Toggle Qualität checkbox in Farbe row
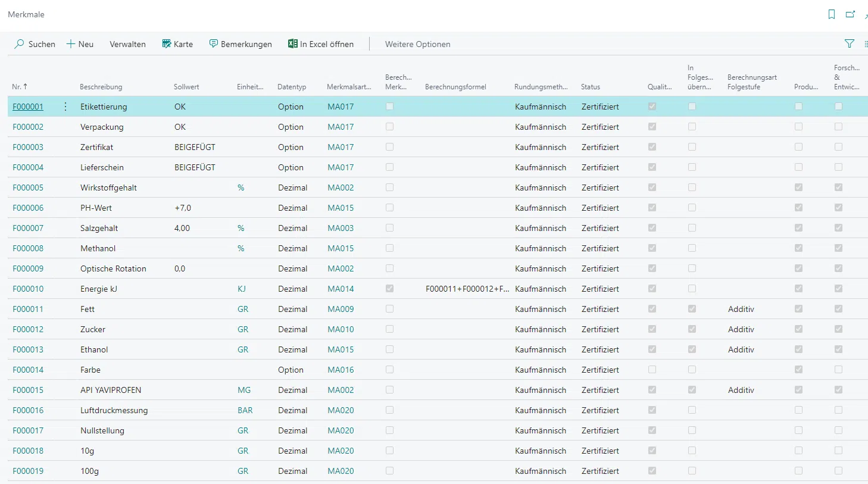 [652, 370]
